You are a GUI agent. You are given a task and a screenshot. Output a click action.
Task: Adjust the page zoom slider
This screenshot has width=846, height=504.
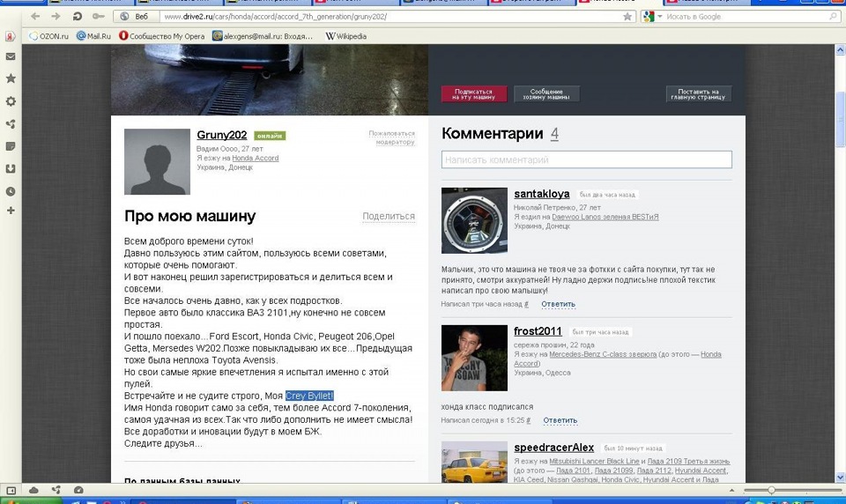772,490
